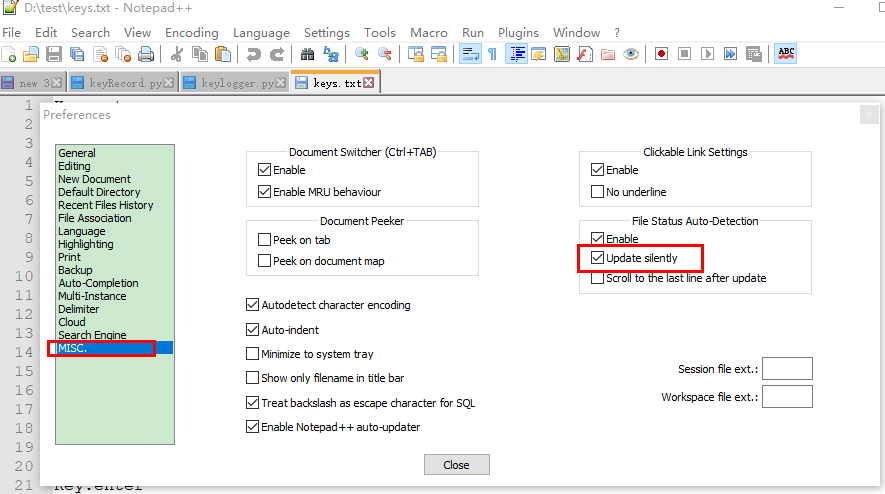Viewport: 885px width, 494px height.
Task: Start macro recording with red dot icon
Action: click(x=661, y=54)
